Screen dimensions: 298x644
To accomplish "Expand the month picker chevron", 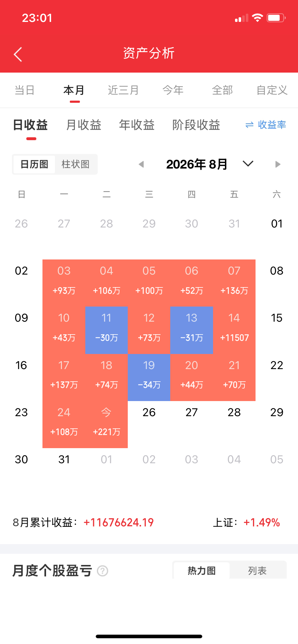I will click(x=248, y=164).
